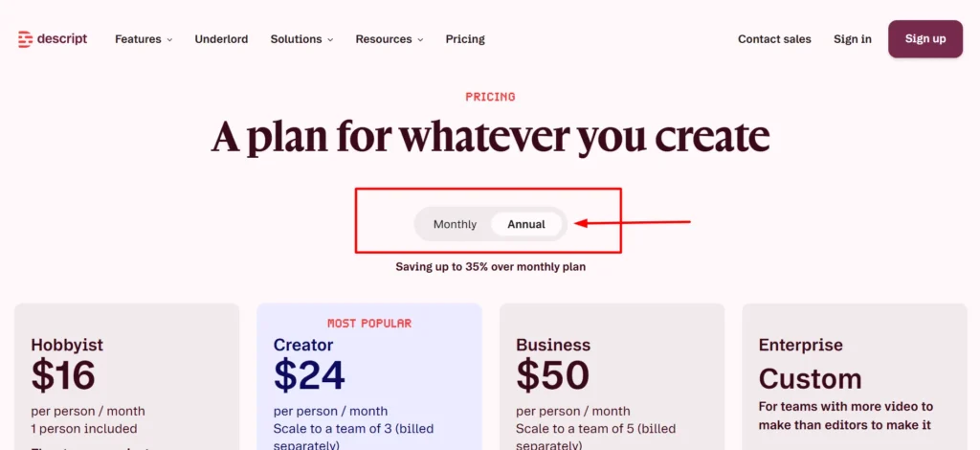This screenshot has height=450, width=980.
Task: Select the Hobbyist plan card
Action: (x=127, y=377)
